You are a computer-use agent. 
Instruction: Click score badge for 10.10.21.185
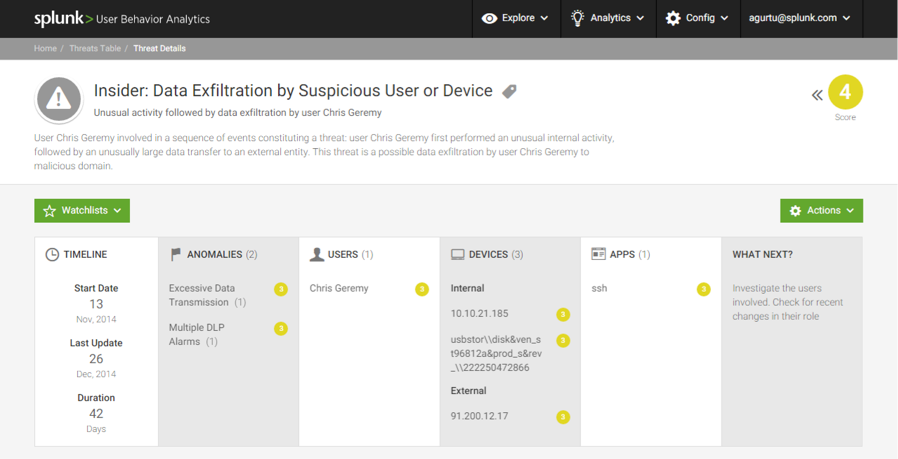click(563, 315)
